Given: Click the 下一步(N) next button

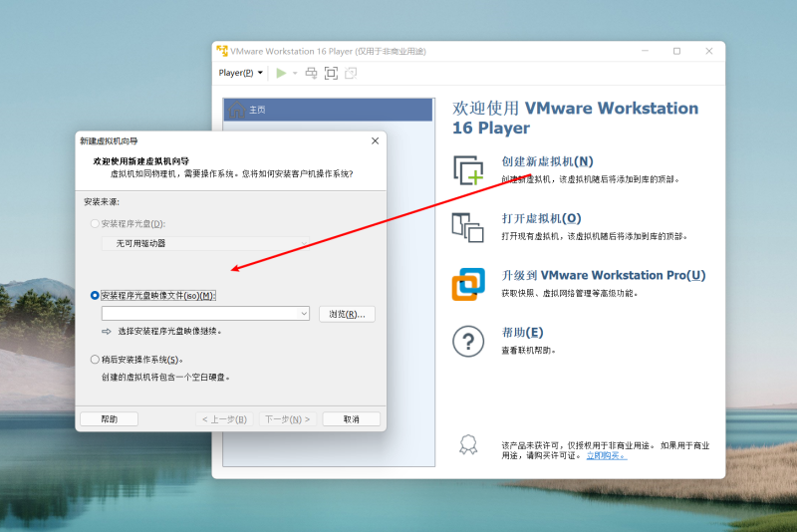Looking at the screenshot, I should click(287, 419).
